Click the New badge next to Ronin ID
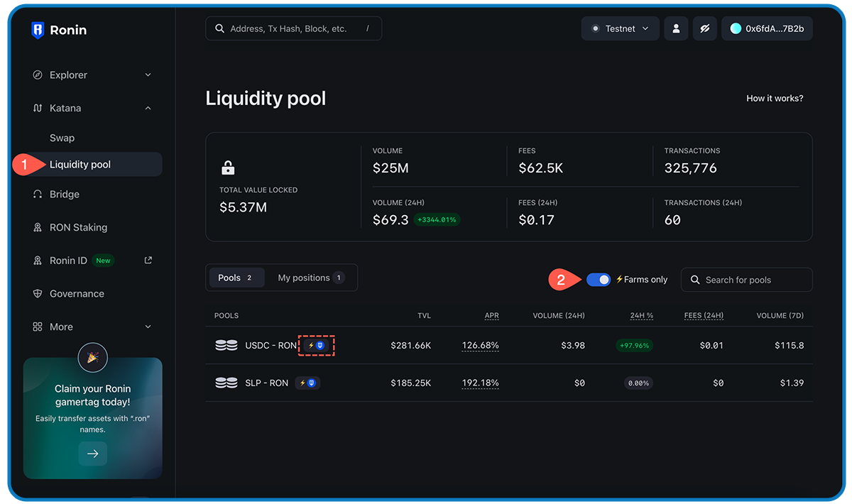 tap(103, 261)
